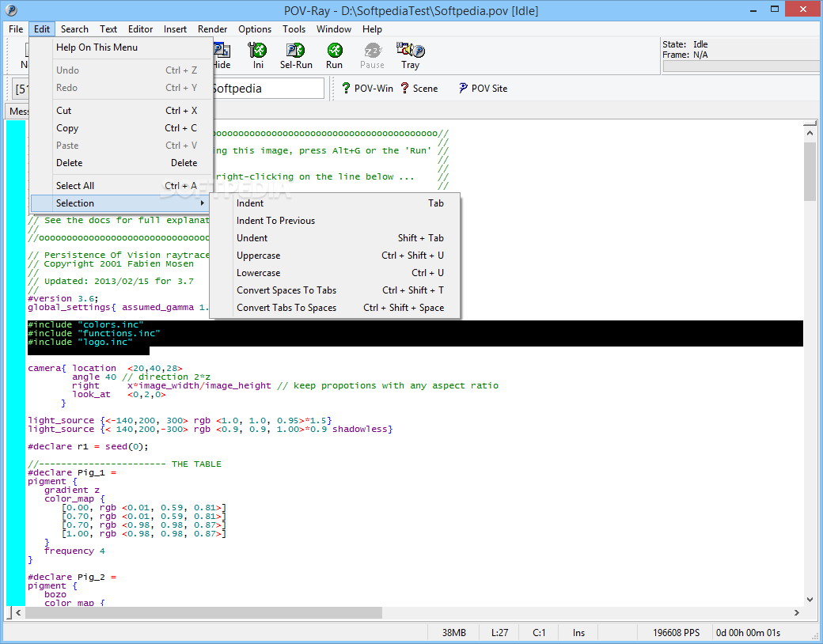Click the horizontal scrollbar thumb
Screen dimensions: 823x644
[203, 612]
